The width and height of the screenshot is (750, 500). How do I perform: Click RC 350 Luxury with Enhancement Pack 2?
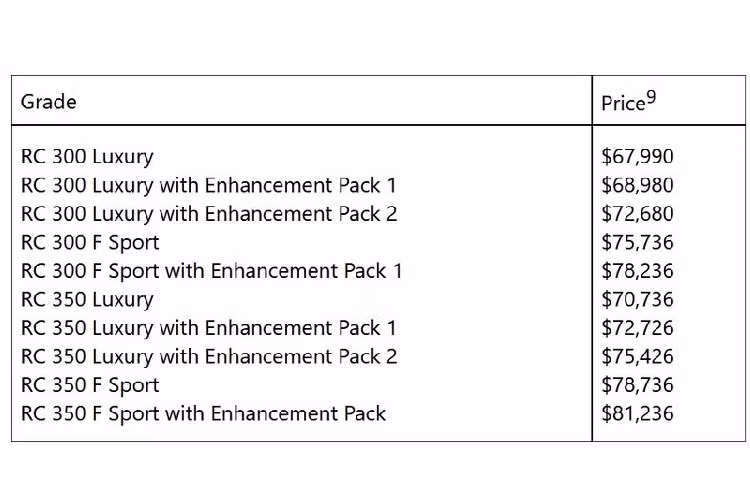[x=208, y=356]
